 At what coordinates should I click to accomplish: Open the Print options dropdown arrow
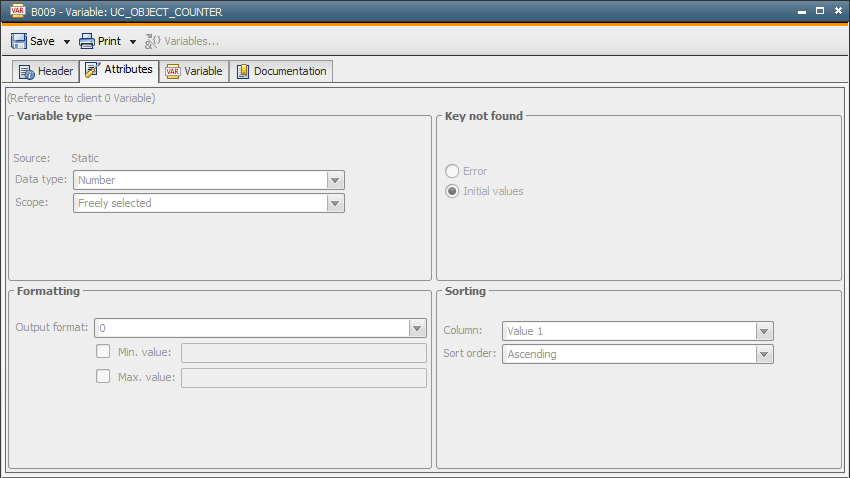133,42
